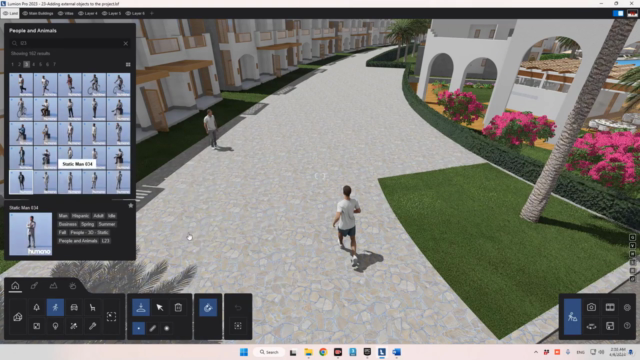Select the Lights bulb category

[55, 326]
